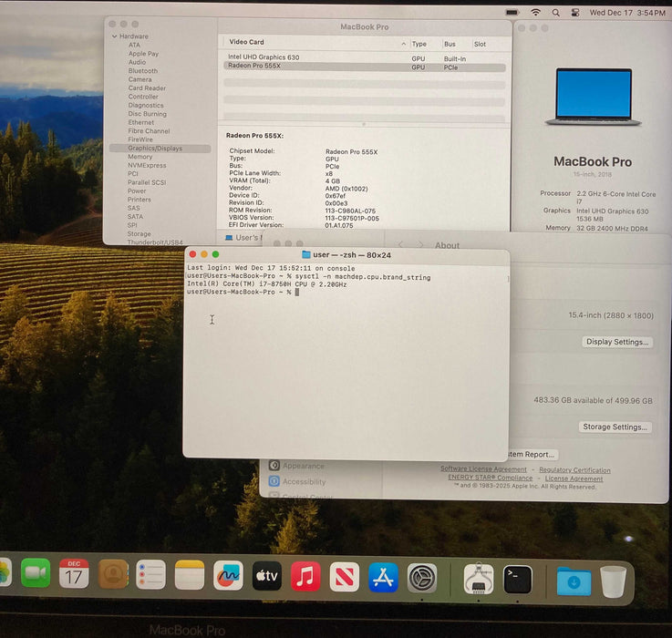The height and width of the screenshot is (638, 672).
Task: Select FireWire in hardware list
Action: [140, 139]
